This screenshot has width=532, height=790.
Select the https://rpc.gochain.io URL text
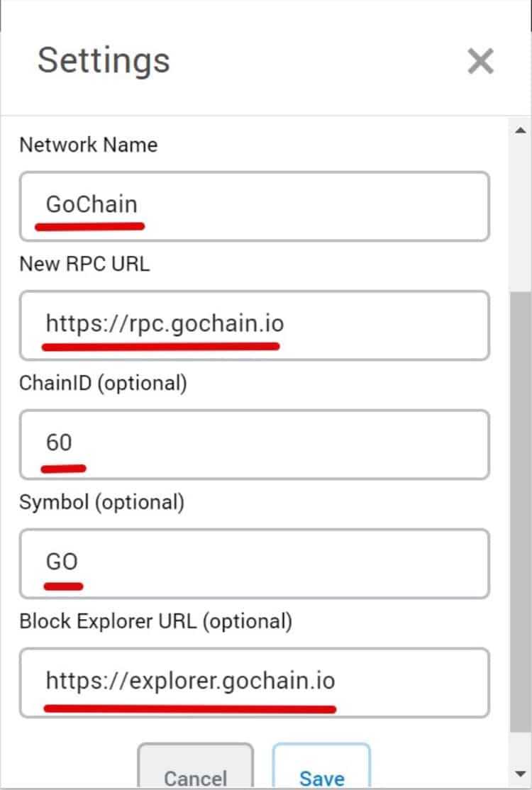coord(164,324)
